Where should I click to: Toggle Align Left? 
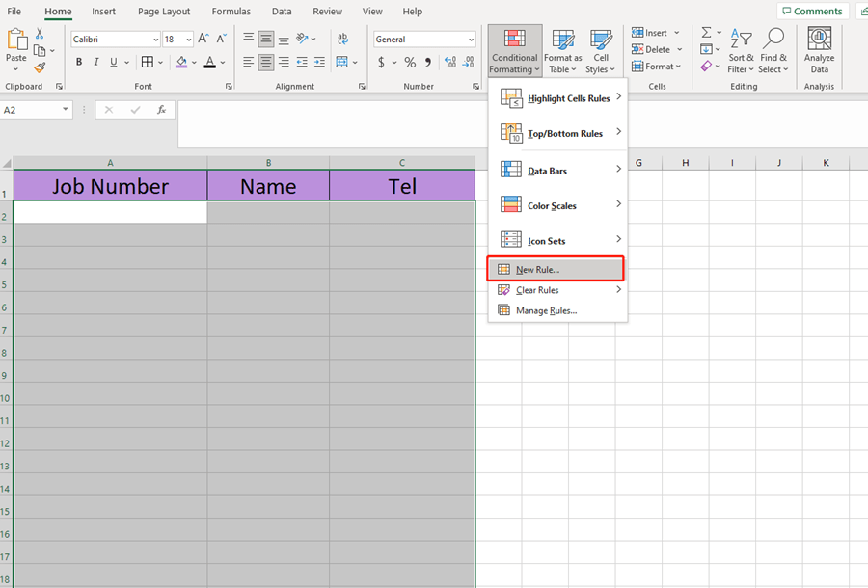coord(249,62)
